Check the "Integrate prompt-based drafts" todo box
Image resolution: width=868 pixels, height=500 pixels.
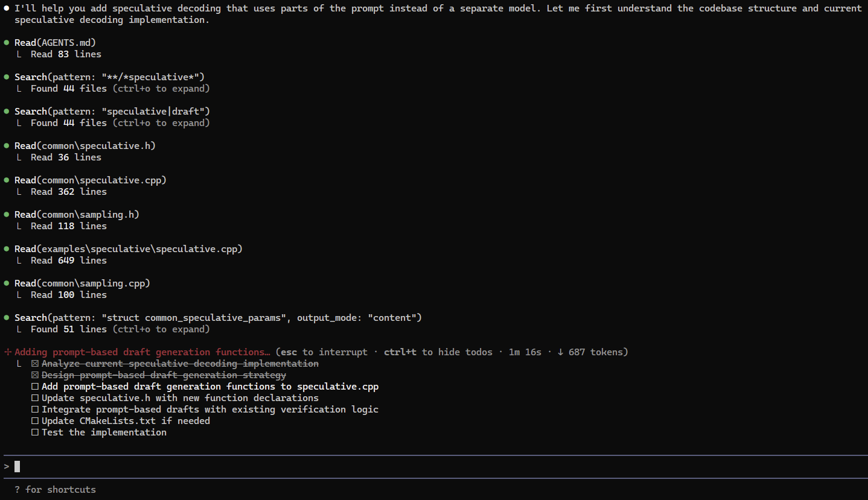point(35,410)
